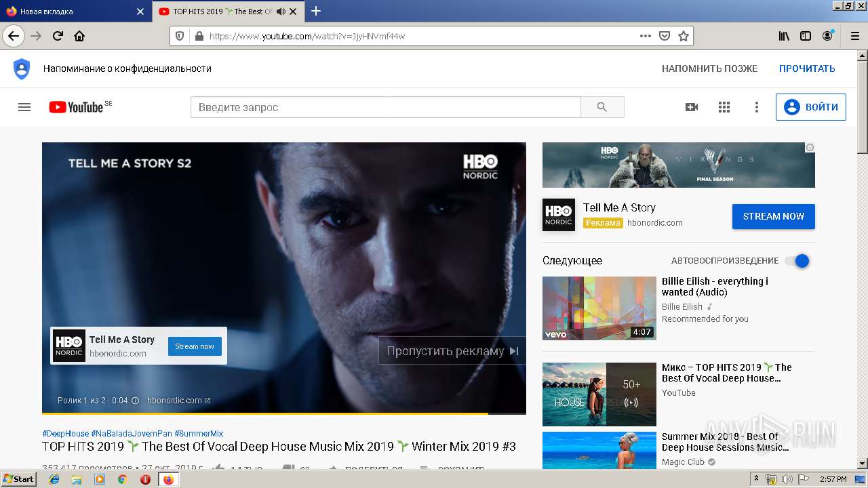The width and height of the screenshot is (868, 488).
Task: Click the privacy shield icon in the reminder bar
Action: 22,68
